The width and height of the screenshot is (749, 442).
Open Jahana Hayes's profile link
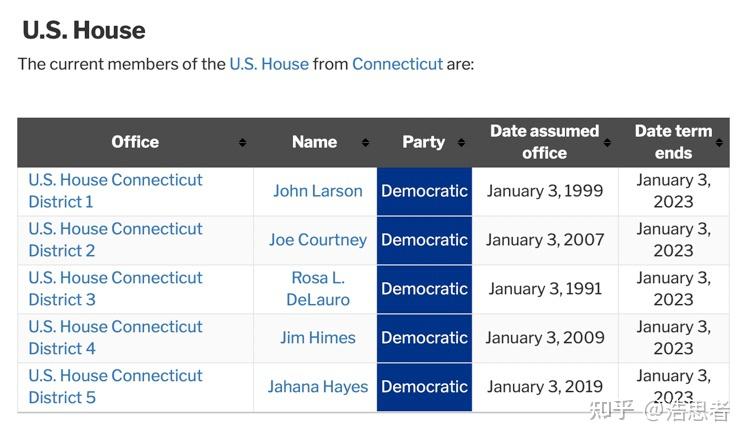click(x=318, y=387)
